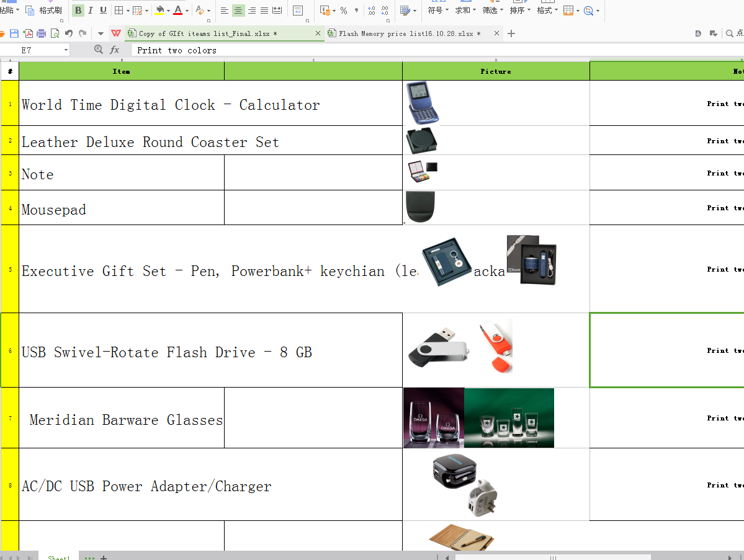Expand the Name Box cell reference dropdown

(66, 50)
